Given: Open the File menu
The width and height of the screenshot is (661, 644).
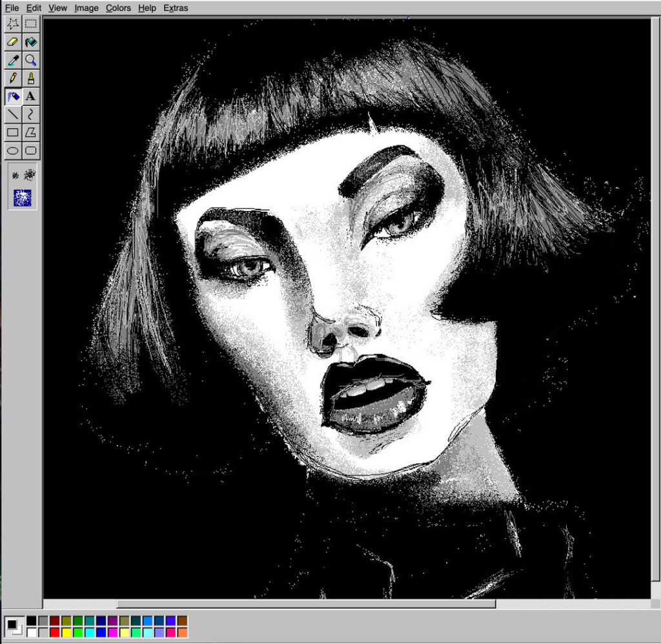Looking at the screenshot, I should 12,8.
